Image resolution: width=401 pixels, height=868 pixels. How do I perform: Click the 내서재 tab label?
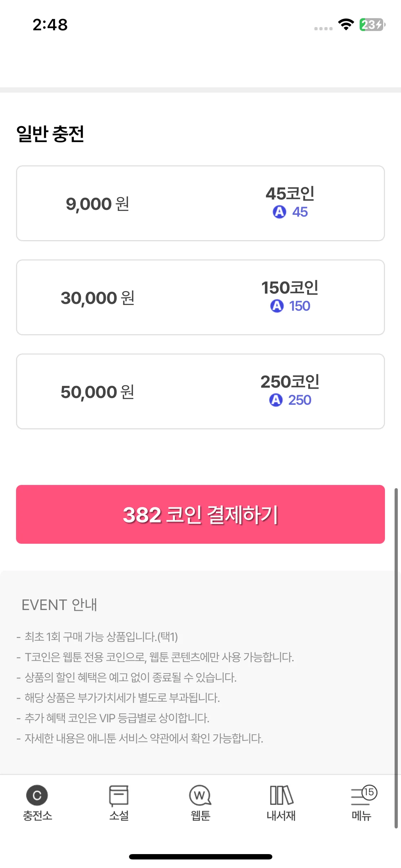click(x=281, y=815)
